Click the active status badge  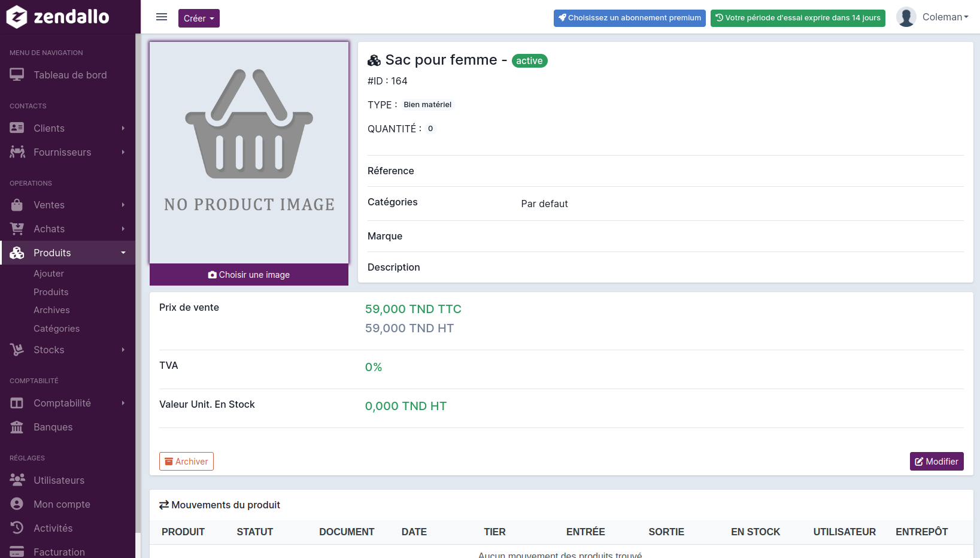(x=530, y=61)
